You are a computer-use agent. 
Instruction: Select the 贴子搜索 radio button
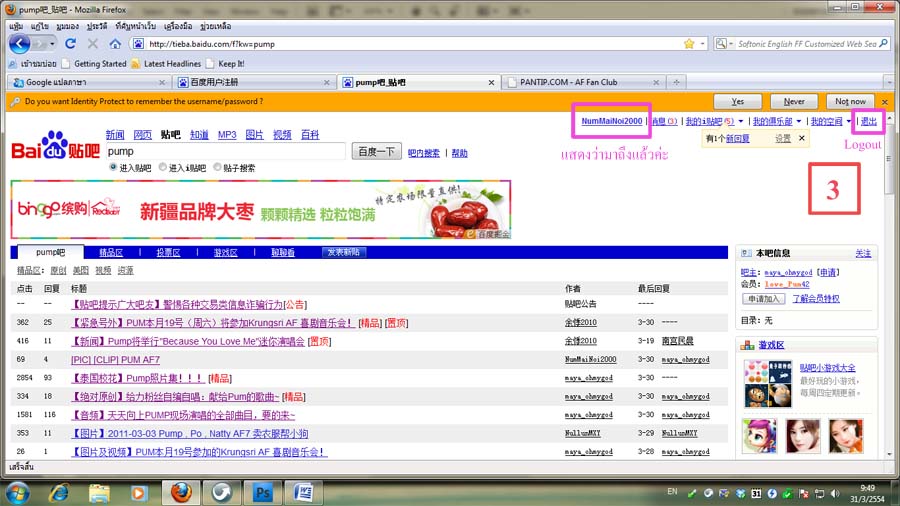pos(217,168)
